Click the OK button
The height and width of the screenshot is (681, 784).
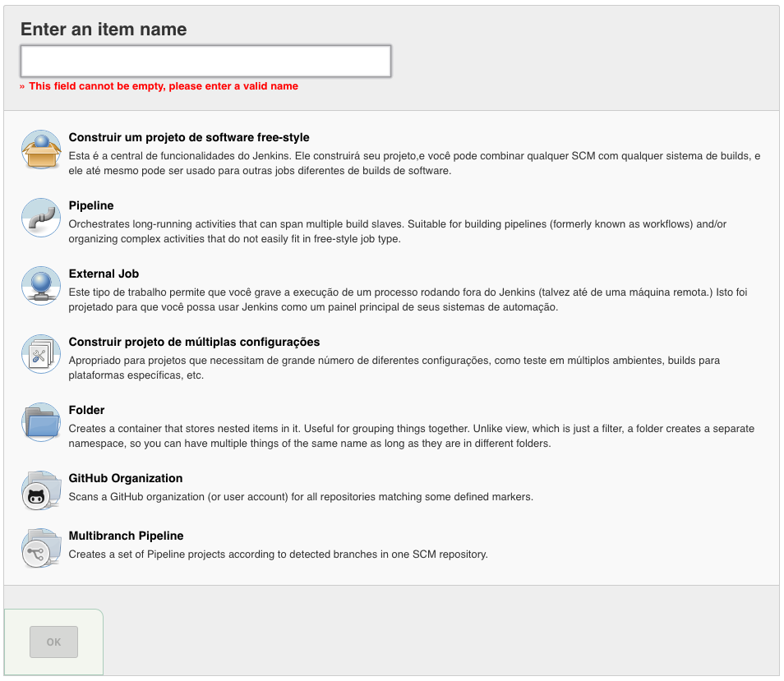pos(53,642)
